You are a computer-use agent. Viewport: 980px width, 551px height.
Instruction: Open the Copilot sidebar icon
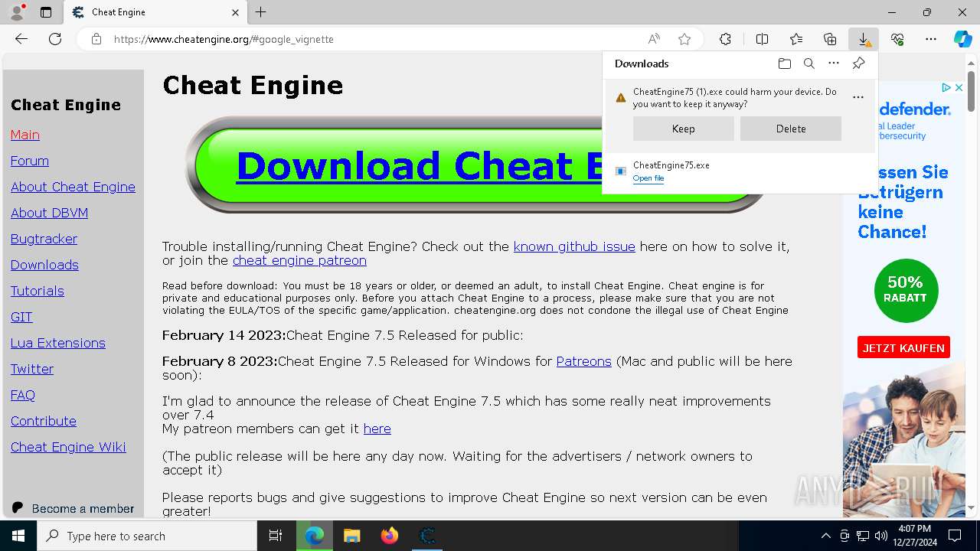962,39
